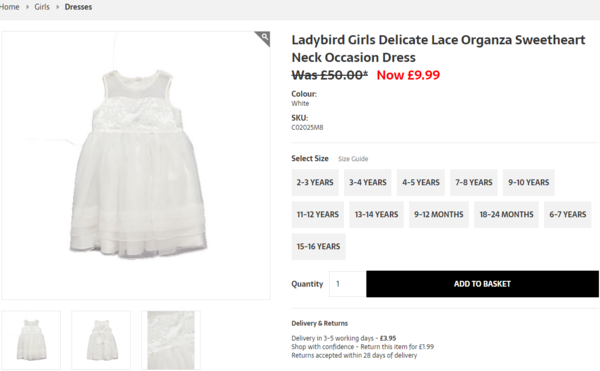The height and width of the screenshot is (371, 600).
Task: Click the ADD TO BASKET button
Action: point(482,284)
